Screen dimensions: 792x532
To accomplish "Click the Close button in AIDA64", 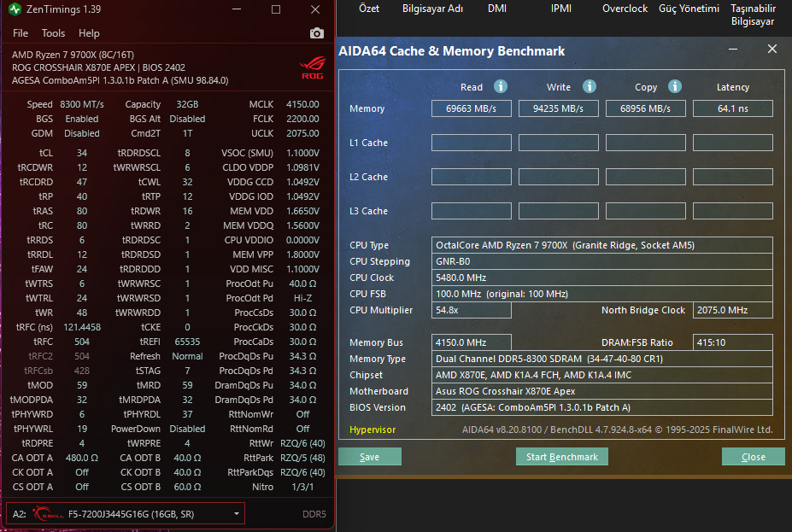I will pyautogui.click(x=753, y=457).
